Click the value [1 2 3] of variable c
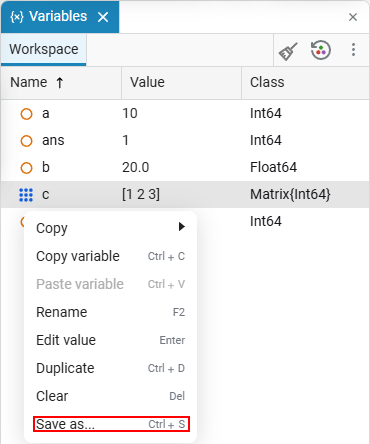Image resolution: width=370 pixels, height=444 pixels. click(141, 194)
